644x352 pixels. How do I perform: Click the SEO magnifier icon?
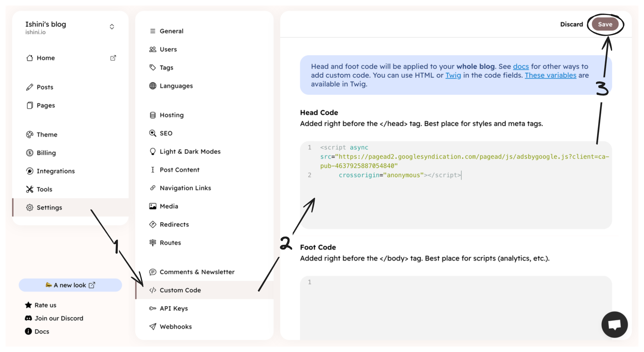pyautogui.click(x=153, y=133)
